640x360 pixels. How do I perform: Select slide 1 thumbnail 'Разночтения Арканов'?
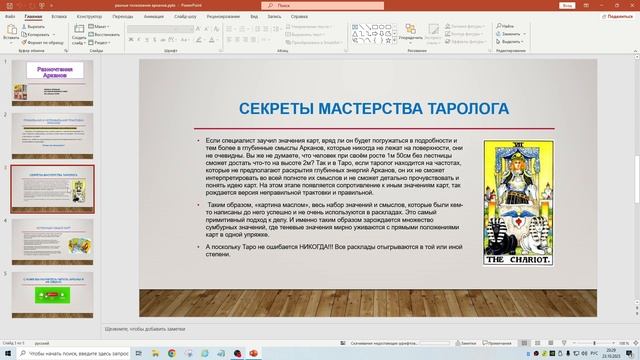click(x=53, y=83)
